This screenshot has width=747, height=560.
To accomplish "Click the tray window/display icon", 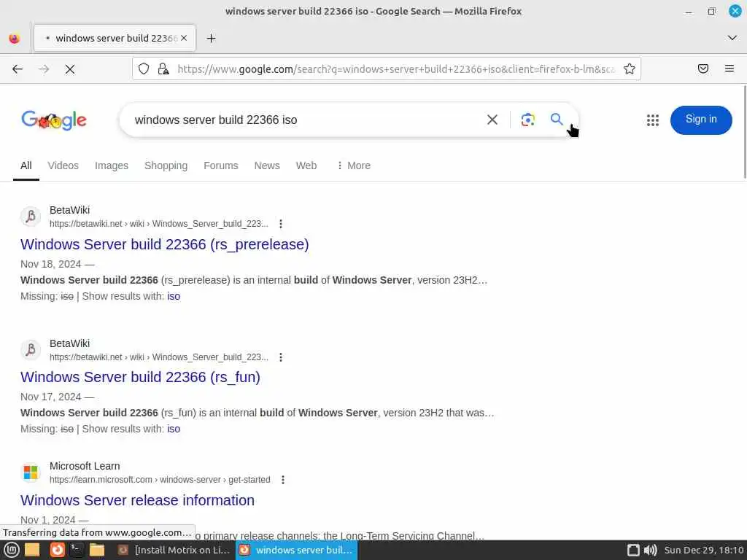I will point(633,551).
